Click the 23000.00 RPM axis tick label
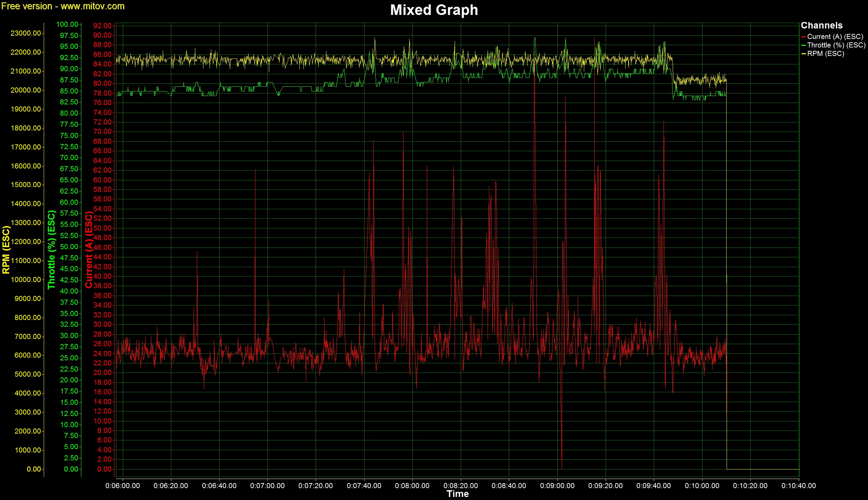 point(26,33)
